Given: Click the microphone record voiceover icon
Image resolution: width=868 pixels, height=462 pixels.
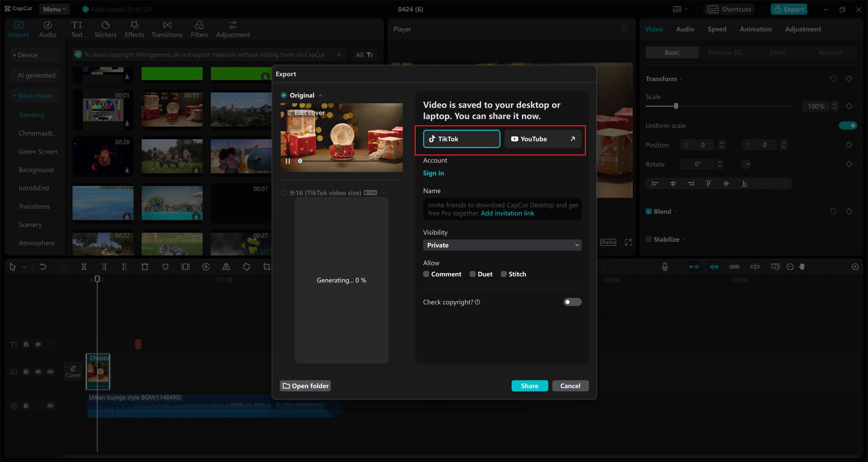Looking at the screenshot, I should [665, 267].
